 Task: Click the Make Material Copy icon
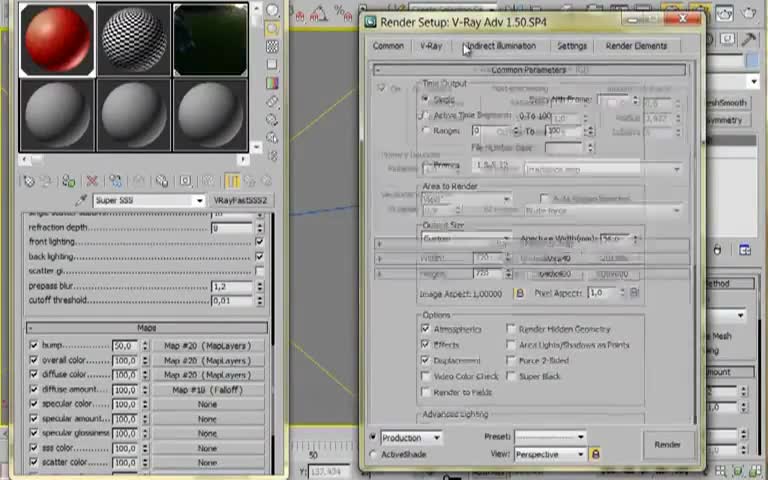(x=115, y=181)
